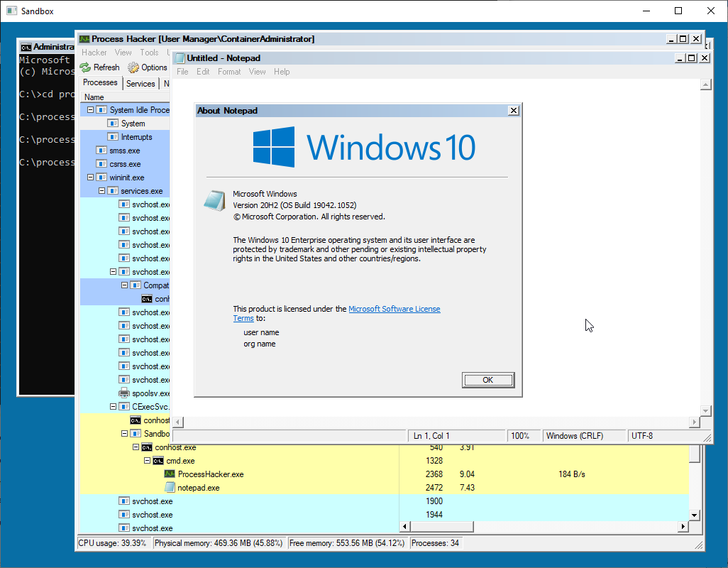The image size is (728, 568).
Task: Click Notepad horizontal scrollbar left arrow
Action: (178, 422)
